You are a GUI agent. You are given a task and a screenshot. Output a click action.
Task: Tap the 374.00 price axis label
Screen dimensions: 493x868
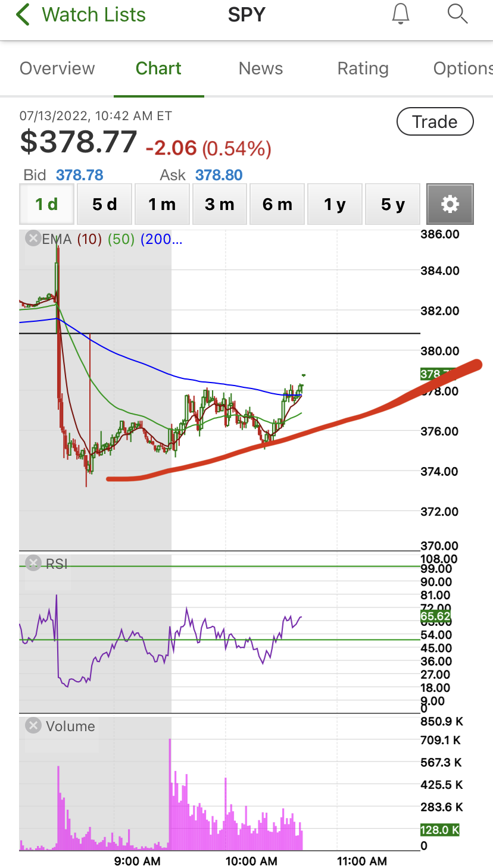[x=440, y=472]
